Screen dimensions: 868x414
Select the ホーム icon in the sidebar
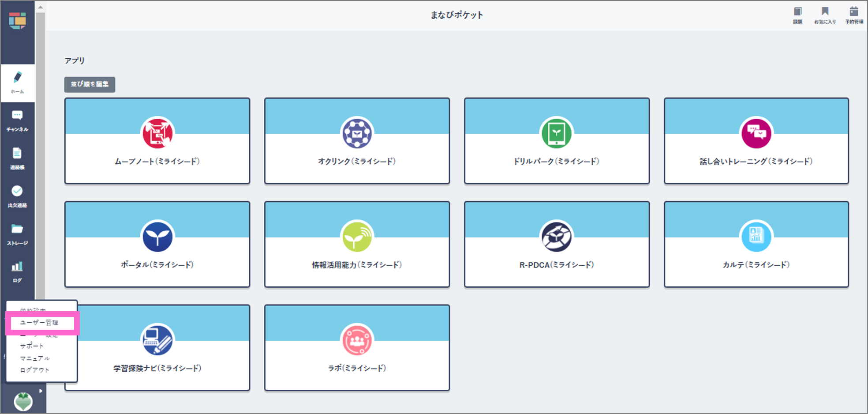(18, 83)
